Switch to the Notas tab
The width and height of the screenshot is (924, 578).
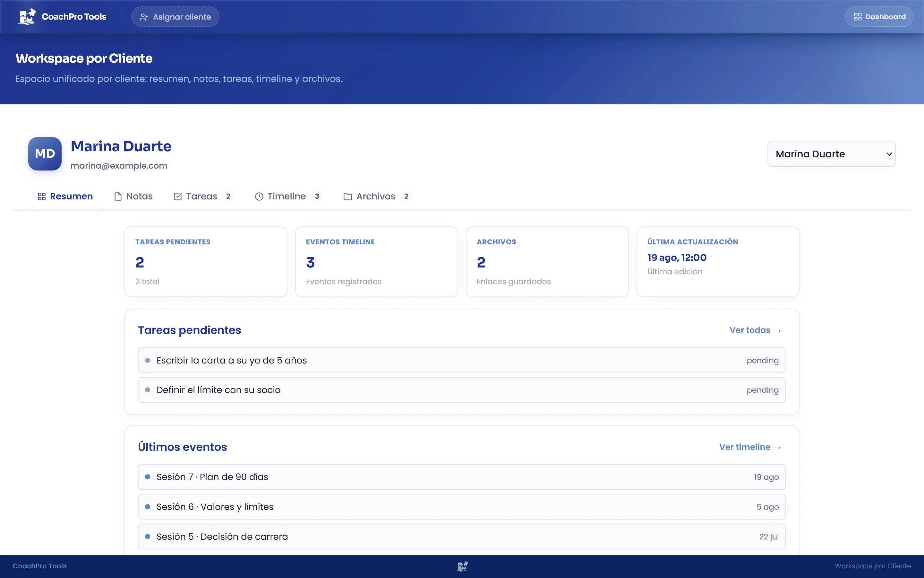[x=133, y=197]
